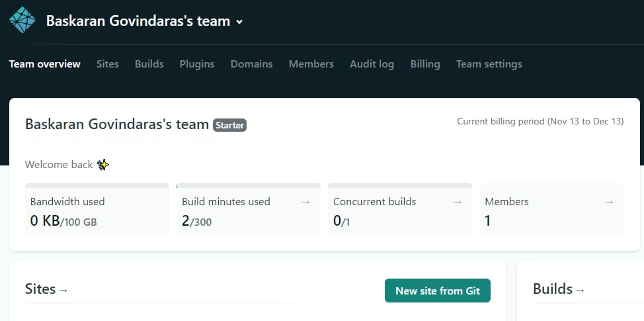
Task: Click the New site from Git button
Action: [438, 291]
